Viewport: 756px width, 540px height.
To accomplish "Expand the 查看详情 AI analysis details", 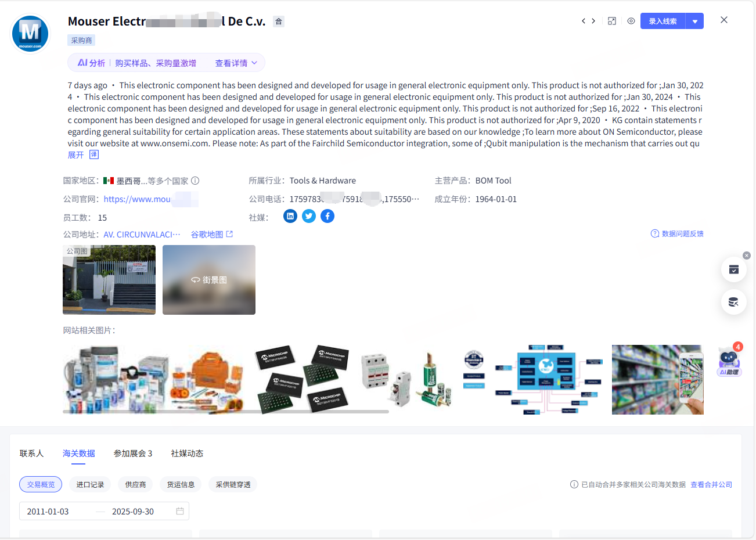I will [236, 63].
